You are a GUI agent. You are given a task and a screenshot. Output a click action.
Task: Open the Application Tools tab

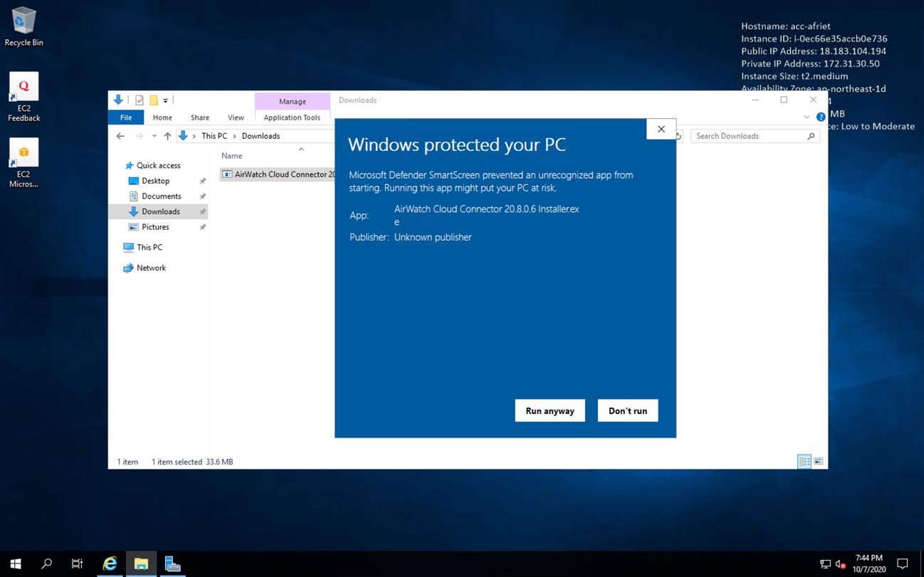tap(292, 117)
